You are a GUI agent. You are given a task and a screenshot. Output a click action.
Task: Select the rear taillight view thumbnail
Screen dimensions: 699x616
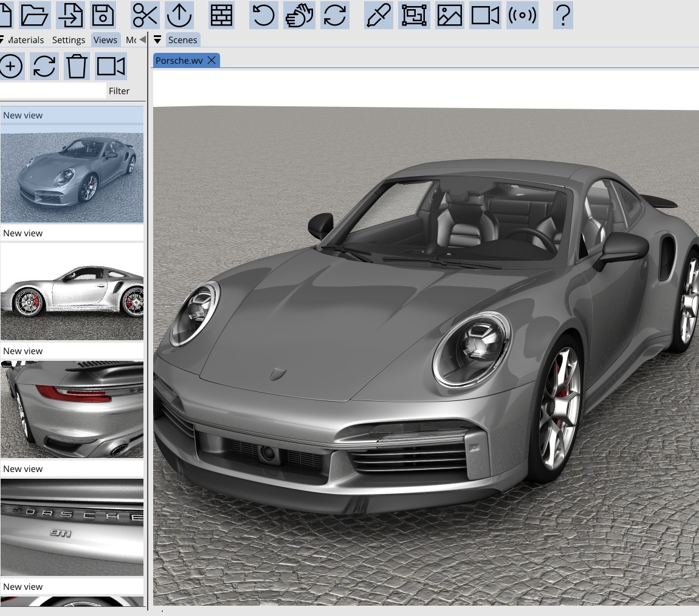click(x=72, y=409)
